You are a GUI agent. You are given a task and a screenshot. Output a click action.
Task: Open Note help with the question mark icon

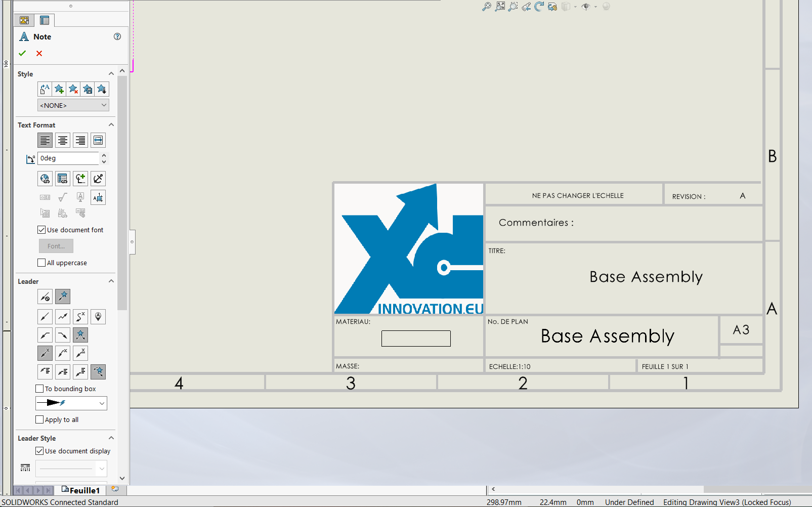tap(117, 36)
